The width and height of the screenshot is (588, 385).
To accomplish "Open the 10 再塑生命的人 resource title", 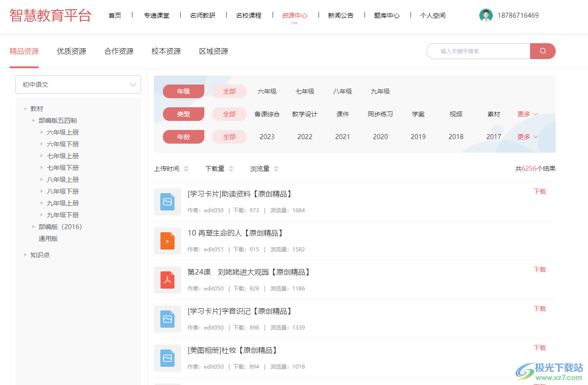I will 236,233.
